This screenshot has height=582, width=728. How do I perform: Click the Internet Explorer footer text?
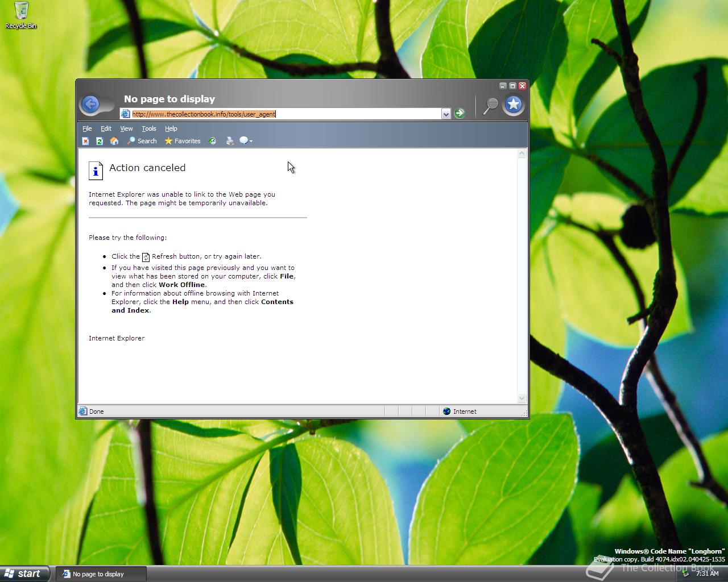117,338
